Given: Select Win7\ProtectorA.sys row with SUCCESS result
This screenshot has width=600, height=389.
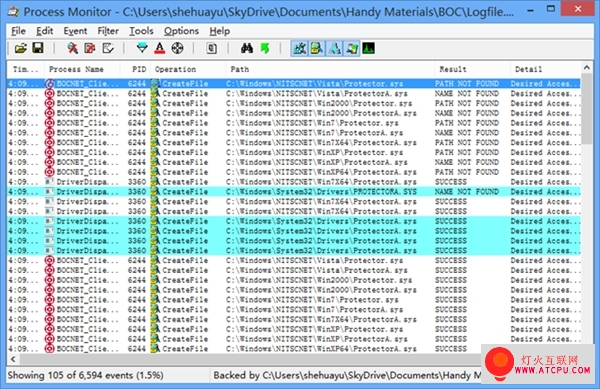Looking at the screenshot, I should coord(294,309).
